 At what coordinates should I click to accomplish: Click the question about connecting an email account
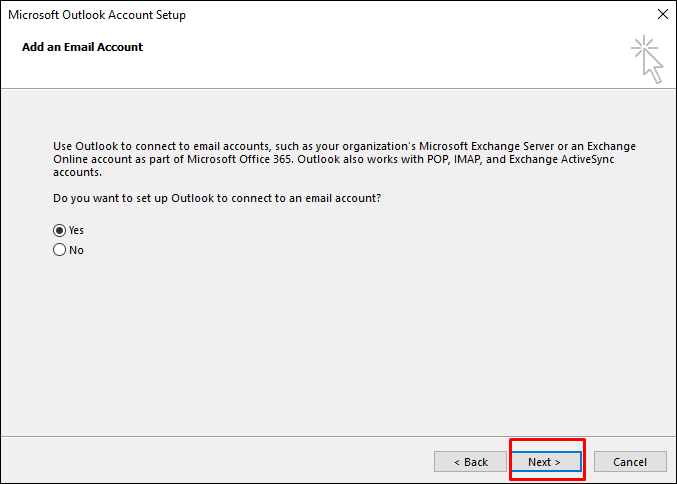point(217,198)
